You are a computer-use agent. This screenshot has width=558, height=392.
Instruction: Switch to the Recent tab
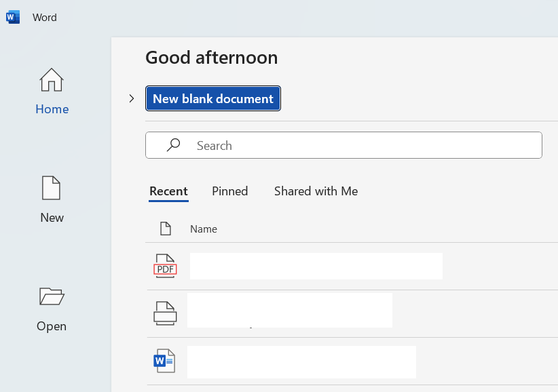click(168, 191)
